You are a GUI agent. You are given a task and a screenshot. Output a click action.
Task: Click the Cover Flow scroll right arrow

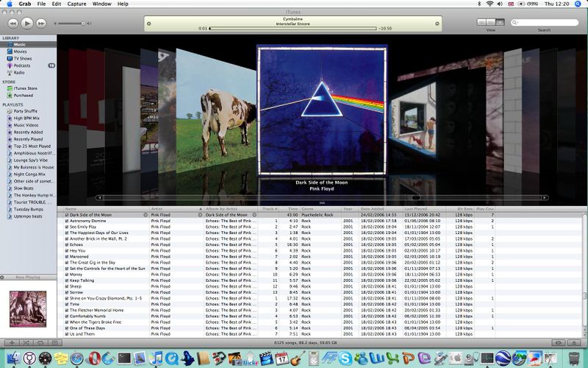click(x=544, y=197)
